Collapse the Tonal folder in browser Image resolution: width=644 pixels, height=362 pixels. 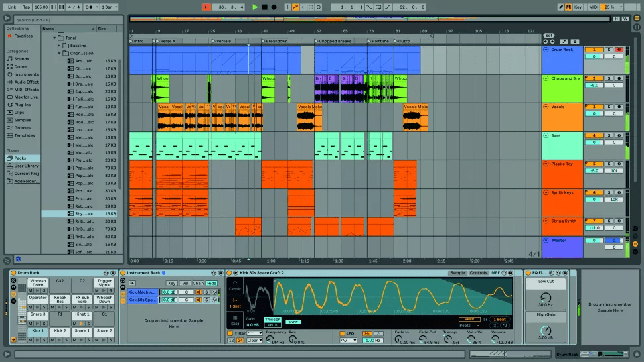[x=54, y=38]
